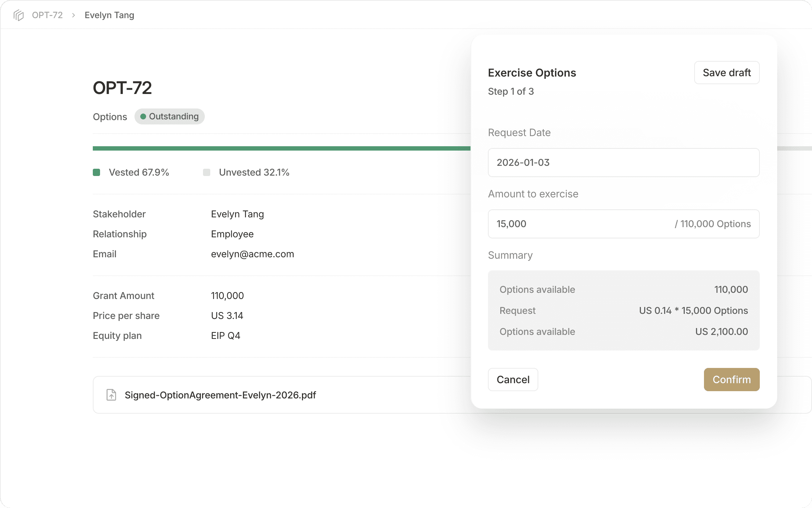Select the gray Unvested legend square
The image size is (812, 508).
coord(207,172)
